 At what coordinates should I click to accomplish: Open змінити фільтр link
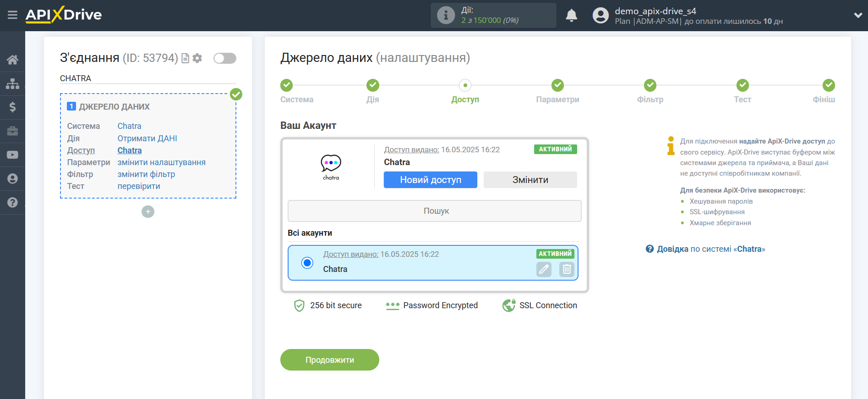pyautogui.click(x=147, y=174)
